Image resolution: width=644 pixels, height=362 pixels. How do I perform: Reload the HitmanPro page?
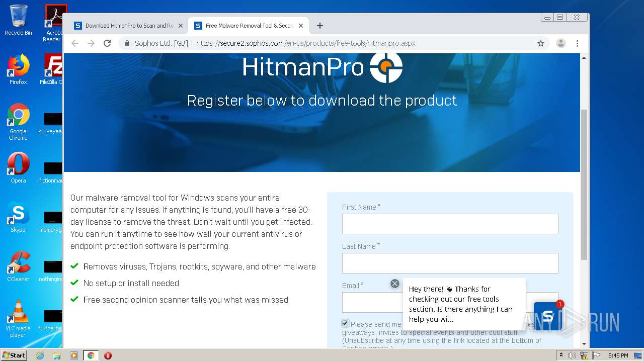(x=107, y=43)
